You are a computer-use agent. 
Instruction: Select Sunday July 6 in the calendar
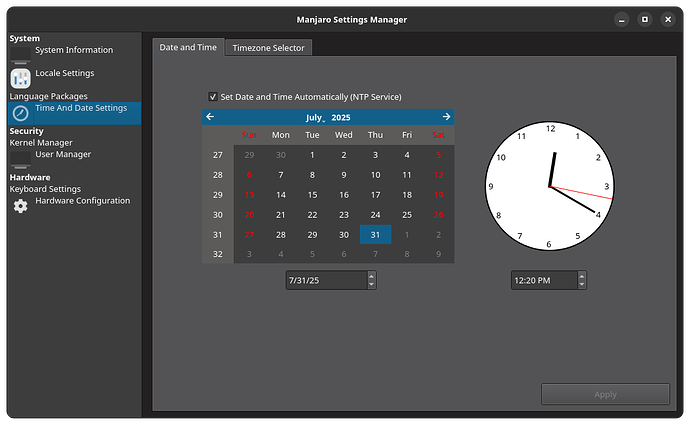[x=249, y=175]
